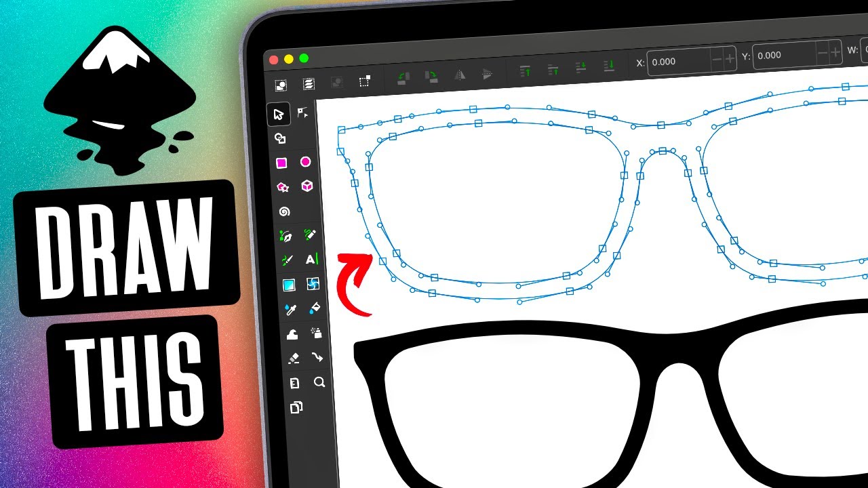The height and width of the screenshot is (488, 868).
Task: Click Select All objects icon
Action: [280, 85]
